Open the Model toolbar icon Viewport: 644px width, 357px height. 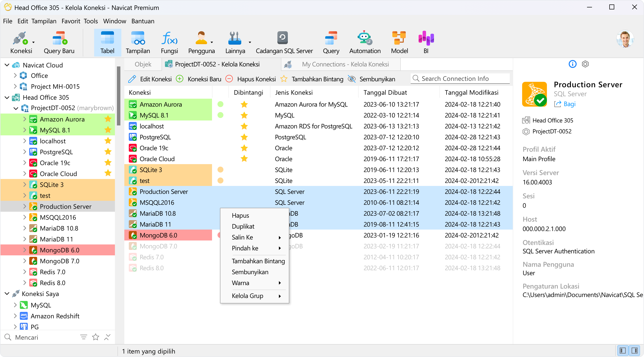(399, 43)
